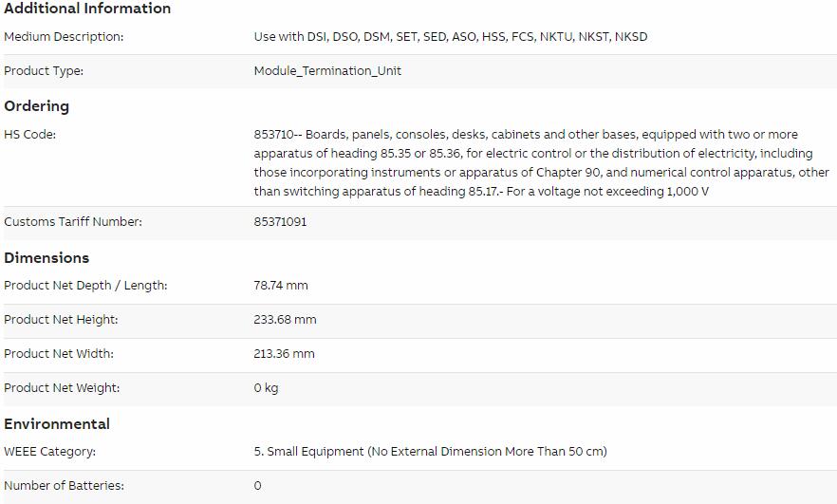
Task: Click the Ordering section heading
Action: [x=37, y=106]
